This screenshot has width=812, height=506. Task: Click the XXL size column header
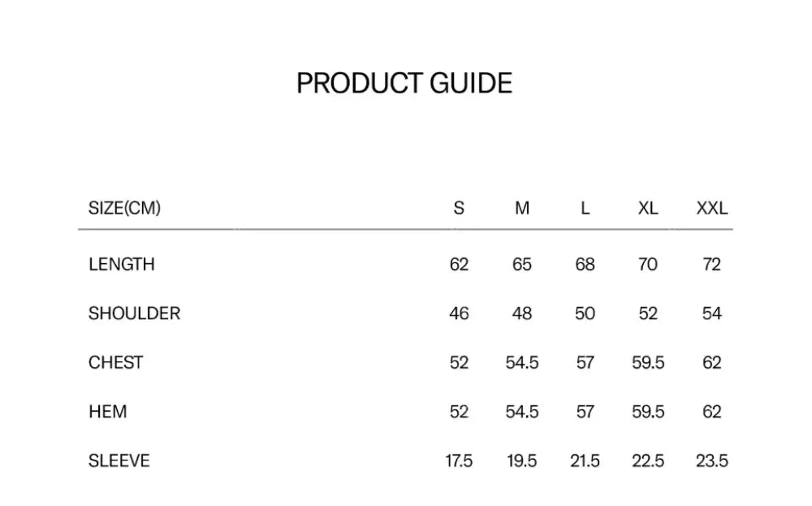click(712, 209)
